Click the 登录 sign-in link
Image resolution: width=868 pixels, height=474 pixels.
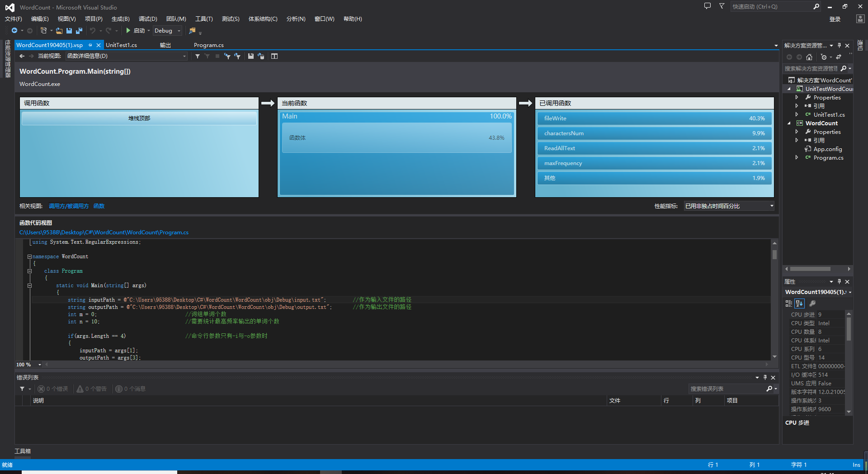(x=835, y=19)
